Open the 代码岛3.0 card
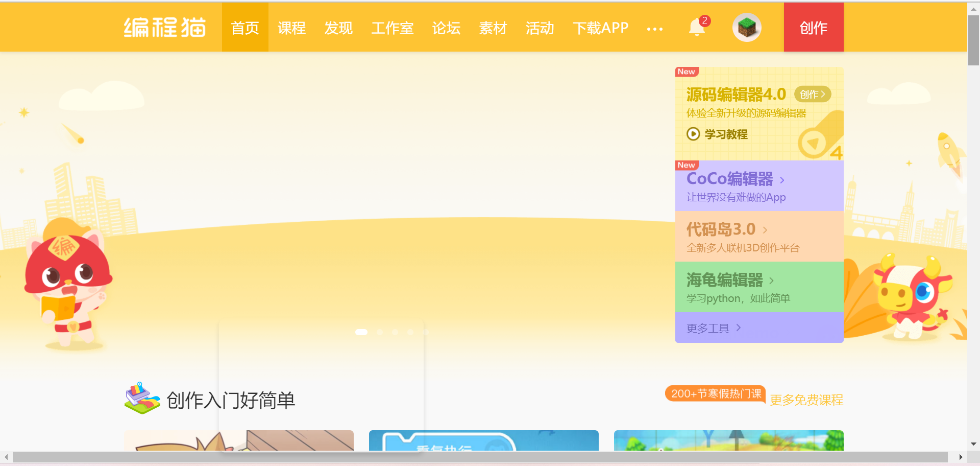The width and height of the screenshot is (980, 466). pos(759,236)
